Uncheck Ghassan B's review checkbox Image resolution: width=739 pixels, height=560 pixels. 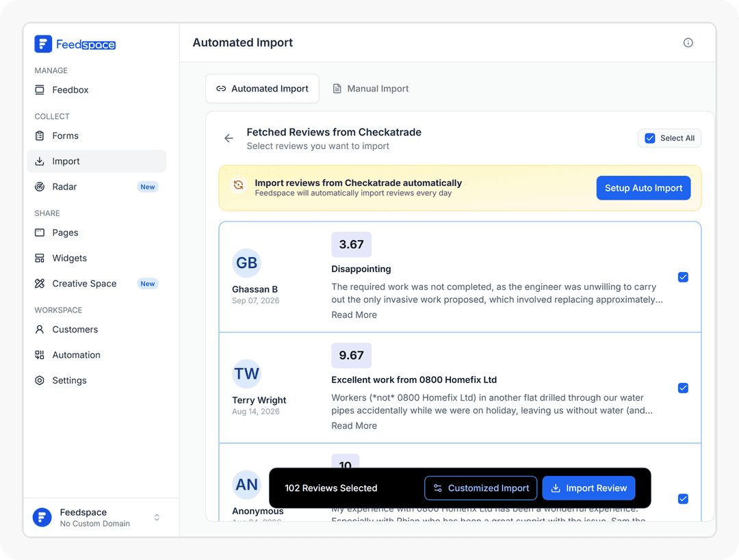pyautogui.click(x=683, y=277)
